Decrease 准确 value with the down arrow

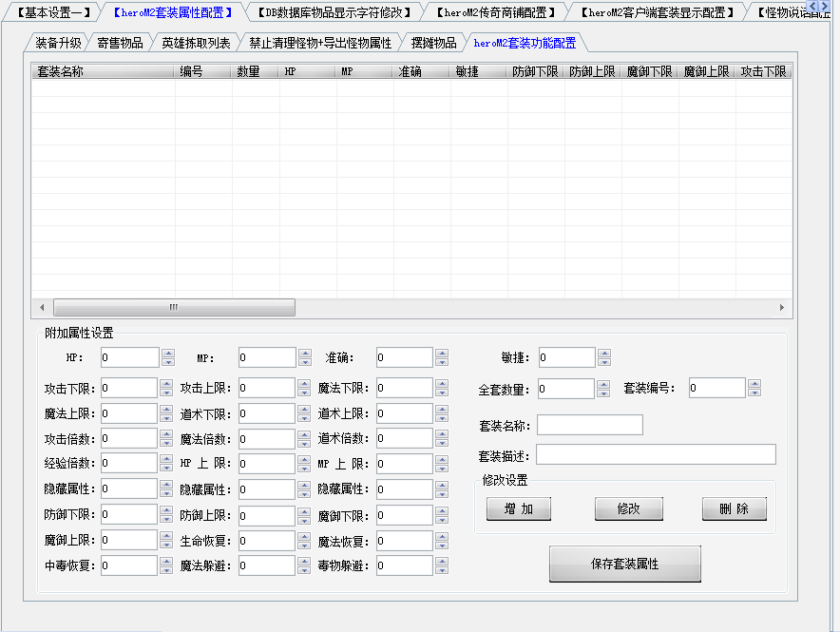point(442,362)
